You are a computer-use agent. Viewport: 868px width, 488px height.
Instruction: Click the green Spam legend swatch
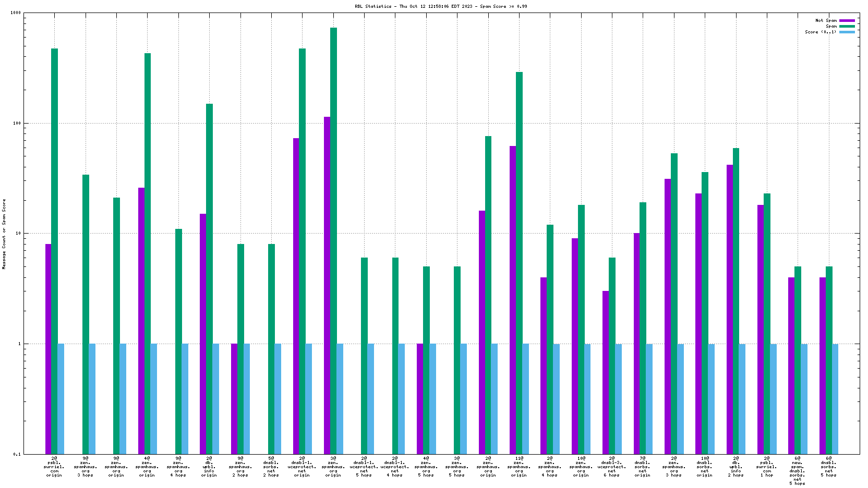click(847, 27)
